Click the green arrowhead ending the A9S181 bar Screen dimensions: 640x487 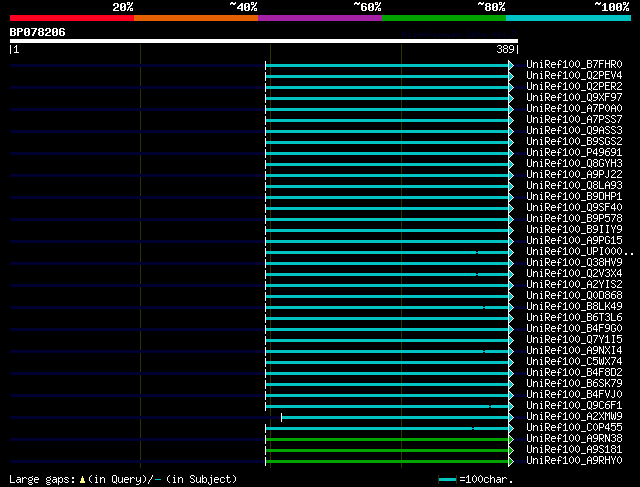tap(511, 451)
